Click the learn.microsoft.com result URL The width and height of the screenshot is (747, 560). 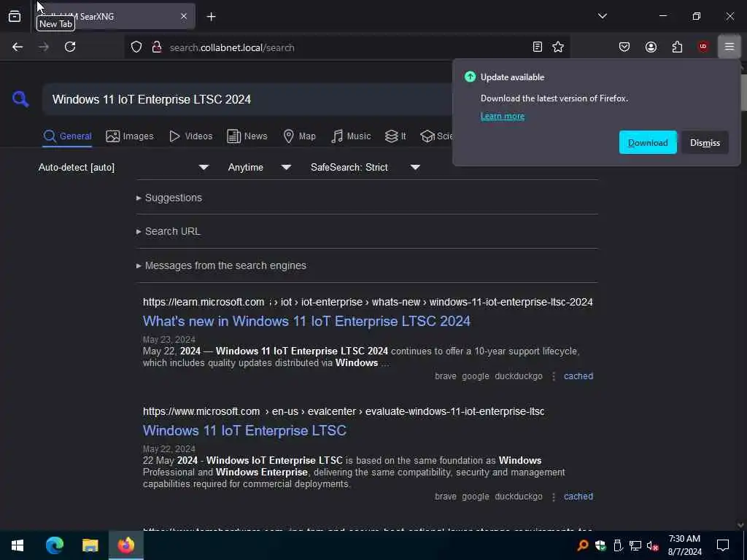point(368,302)
